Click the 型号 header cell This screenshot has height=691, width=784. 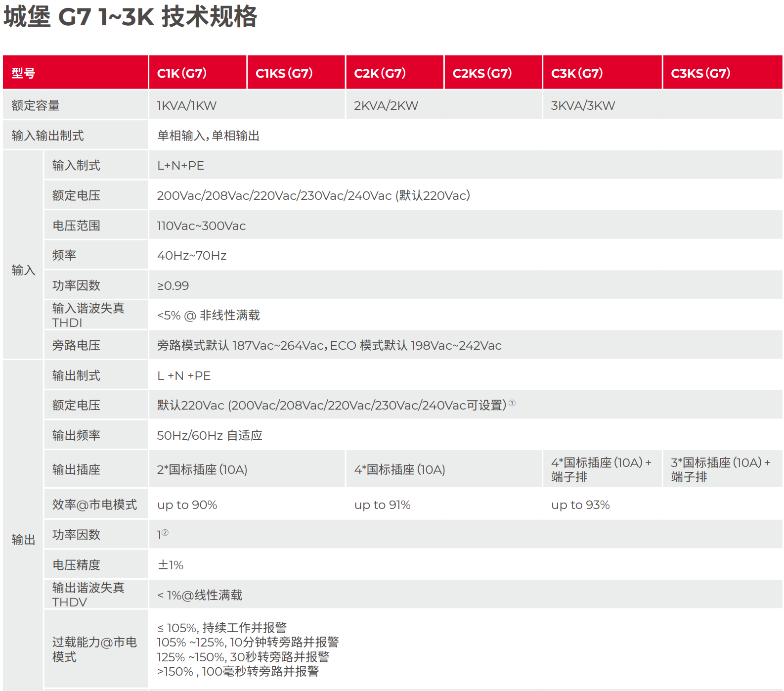click(23, 73)
